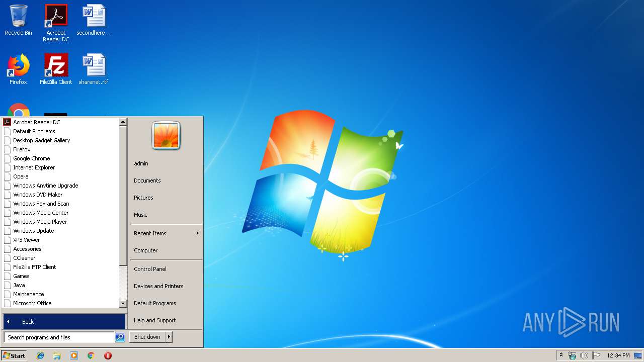Click the taskbar clock showing 12:34 PM
Image resolution: width=644 pixels, height=362 pixels.
tap(618, 355)
